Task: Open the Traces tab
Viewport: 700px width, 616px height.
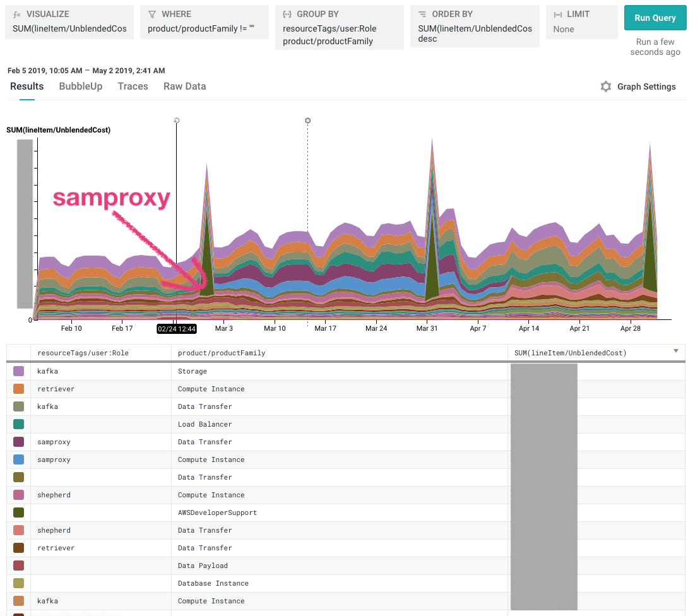Action: point(133,86)
